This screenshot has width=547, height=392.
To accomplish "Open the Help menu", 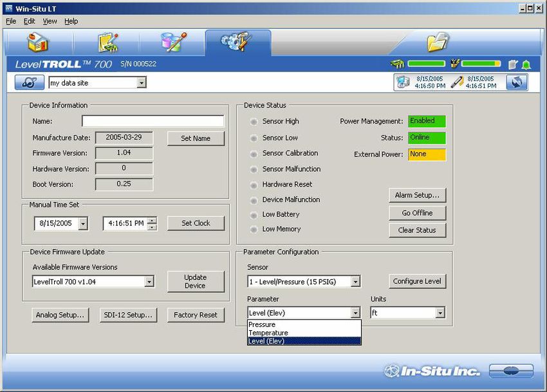I will (71, 21).
